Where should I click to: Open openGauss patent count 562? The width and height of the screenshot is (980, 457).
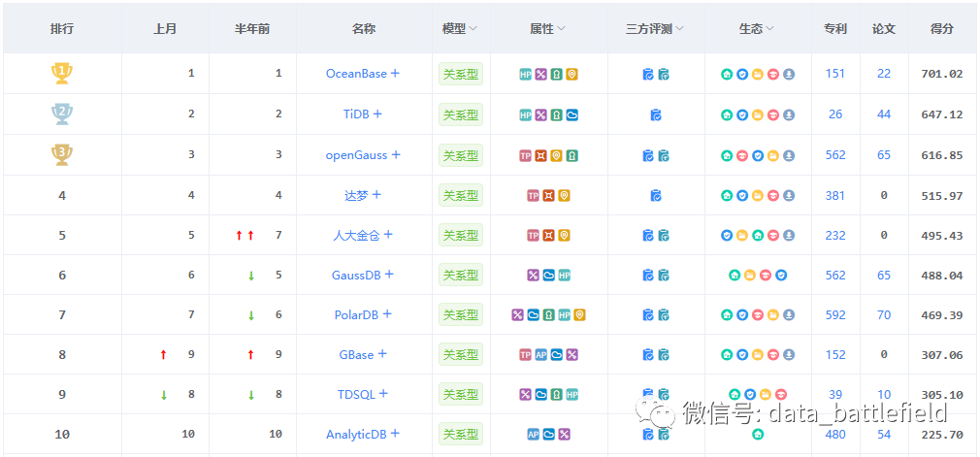[x=835, y=155]
